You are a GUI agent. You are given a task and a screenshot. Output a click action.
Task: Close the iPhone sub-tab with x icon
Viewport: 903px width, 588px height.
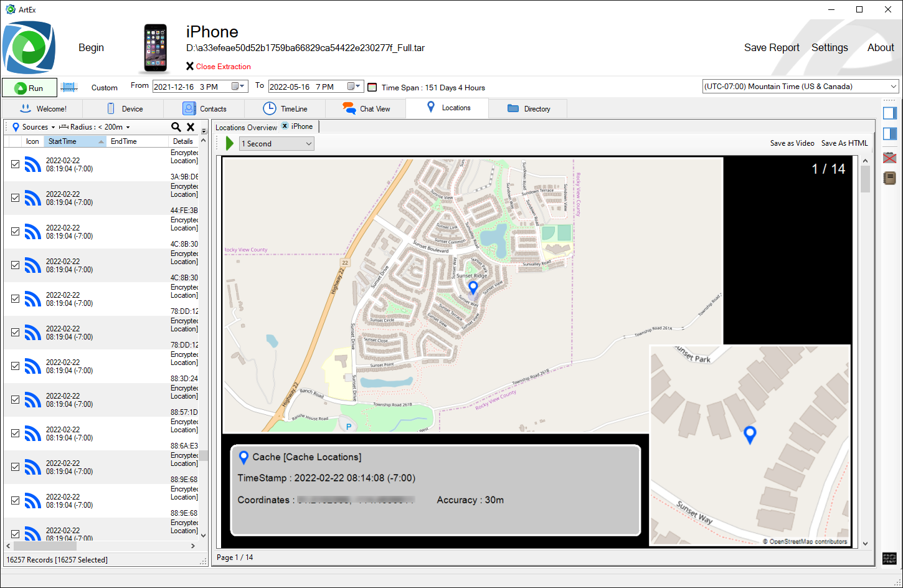pyautogui.click(x=285, y=126)
